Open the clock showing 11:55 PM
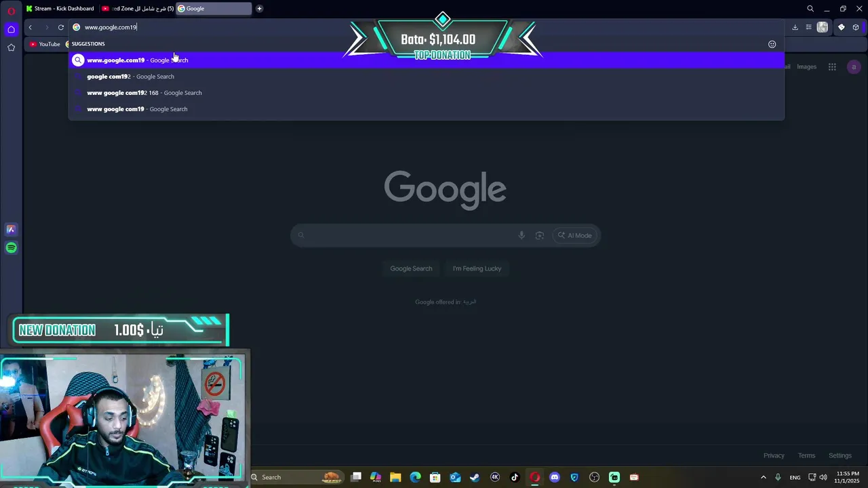This screenshot has width=868, height=488. click(848, 477)
